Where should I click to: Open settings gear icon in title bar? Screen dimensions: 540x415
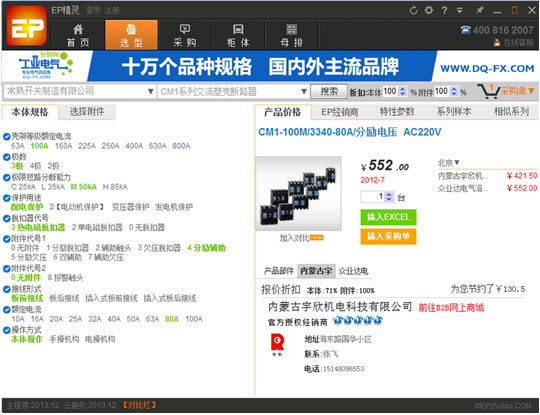tap(429, 10)
